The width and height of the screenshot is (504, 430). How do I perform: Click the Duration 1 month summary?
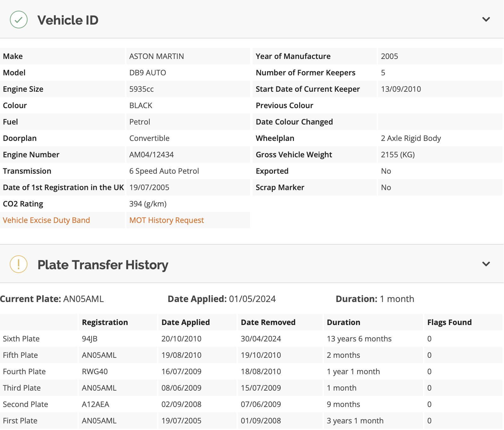click(375, 299)
